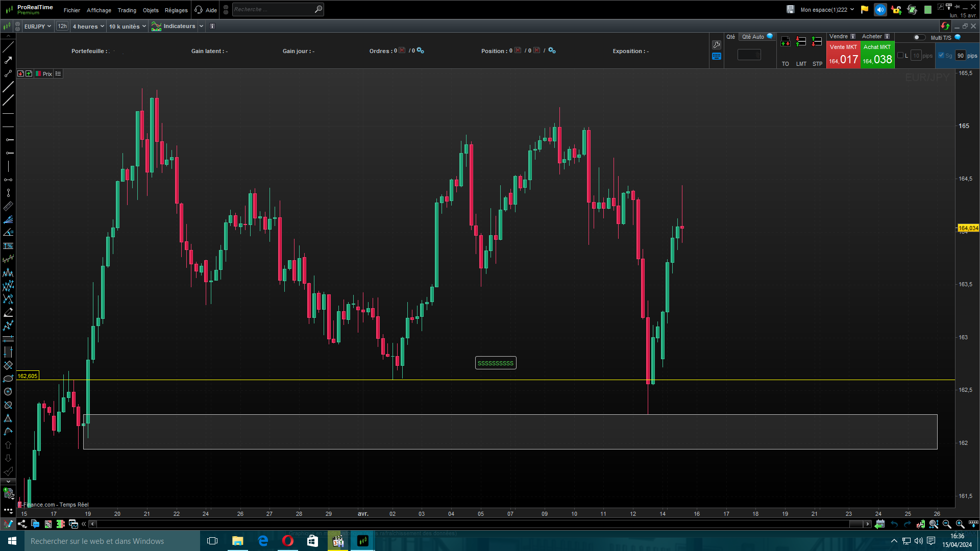
Task: Open the trading settings wrench icon
Action: click(717, 45)
